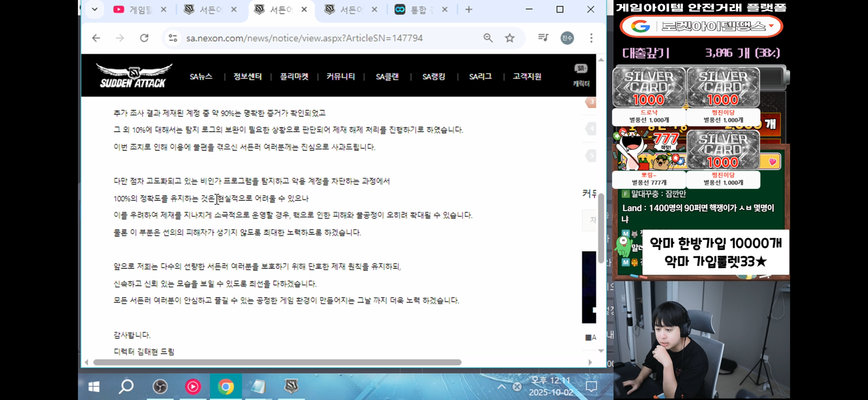868x400 pixels.
Task: Click horizontal scrollbar right arrow
Action: (590, 362)
